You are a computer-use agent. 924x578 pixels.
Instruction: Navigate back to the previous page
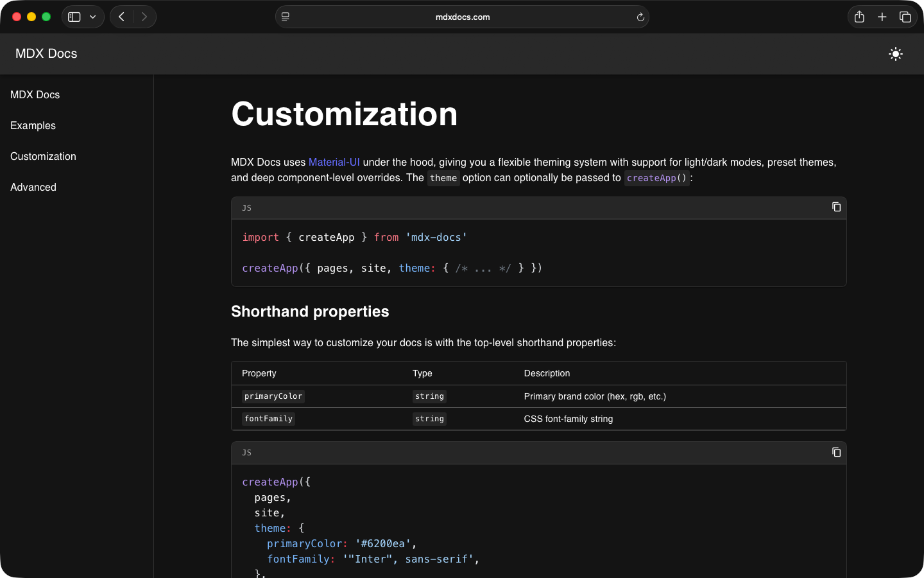pos(121,17)
